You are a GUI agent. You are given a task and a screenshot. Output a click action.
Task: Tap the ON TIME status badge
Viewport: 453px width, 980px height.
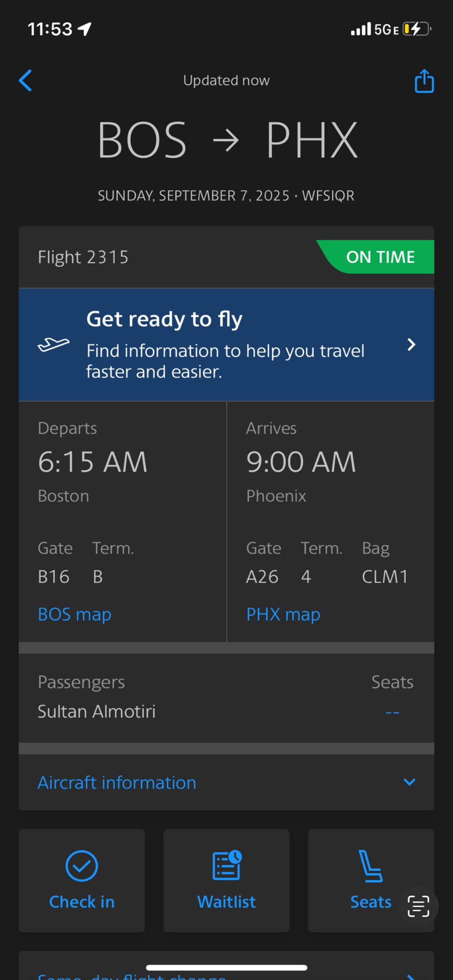(380, 257)
